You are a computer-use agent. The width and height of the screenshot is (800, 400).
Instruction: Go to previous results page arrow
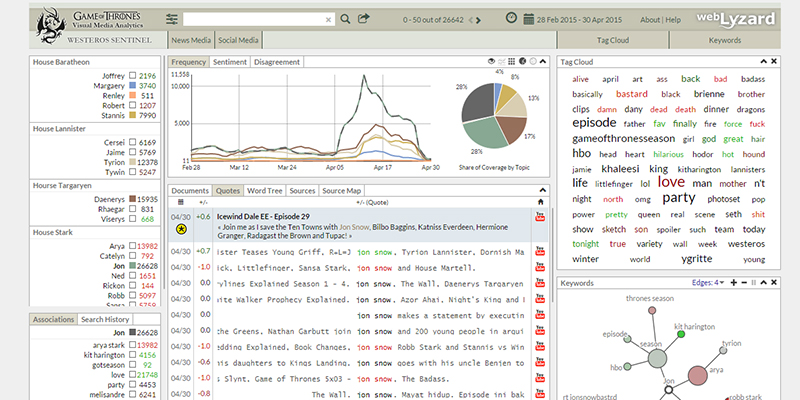(470, 20)
